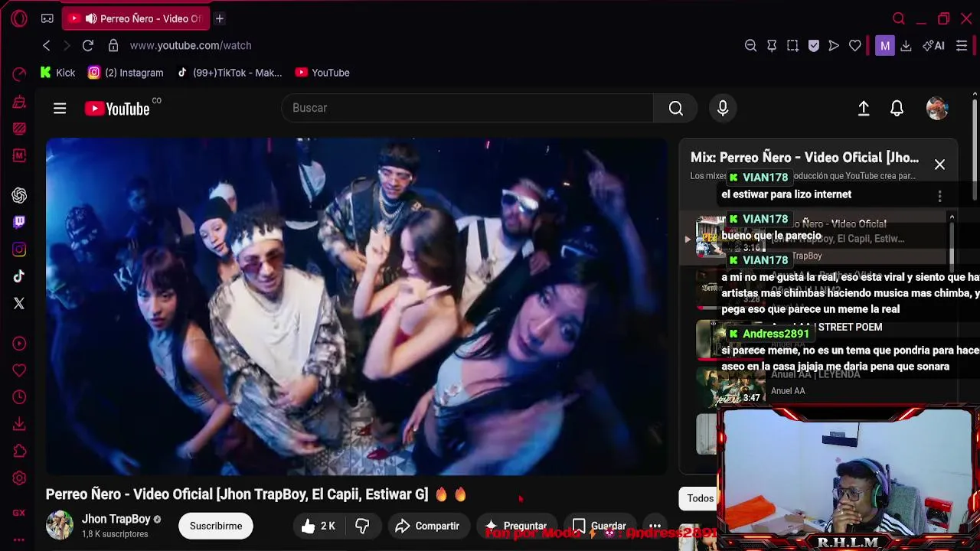Open Instagram panel in the Opera sidebar

tap(19, 249)
